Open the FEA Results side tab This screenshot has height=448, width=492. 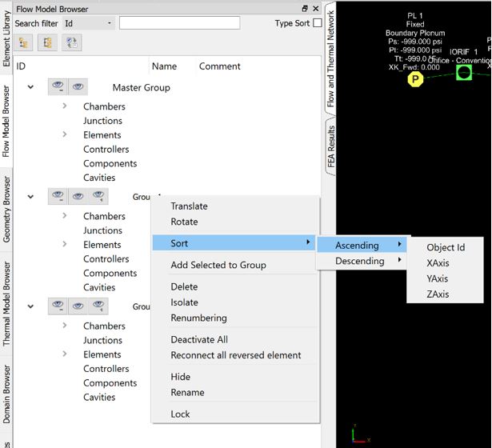coord(331,148)
